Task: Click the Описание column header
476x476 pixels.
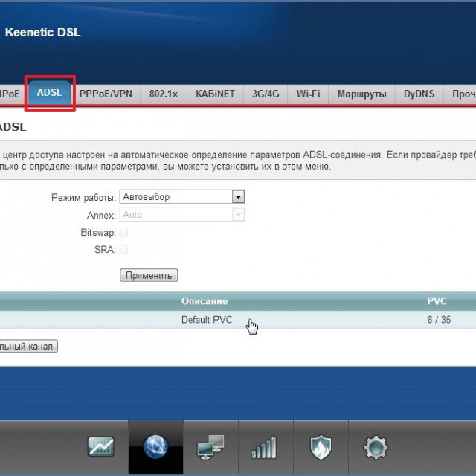Action: (x=205, y=301)
